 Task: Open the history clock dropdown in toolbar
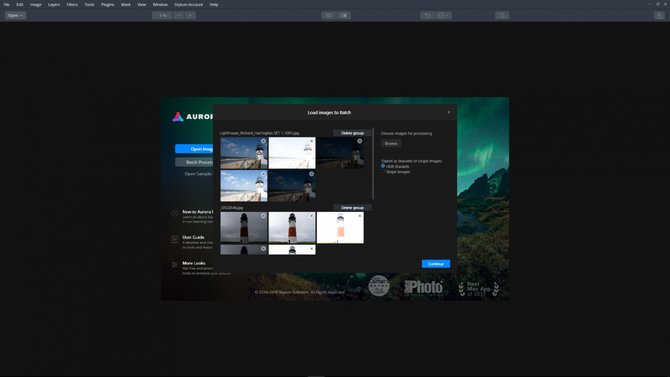point(444,15)
